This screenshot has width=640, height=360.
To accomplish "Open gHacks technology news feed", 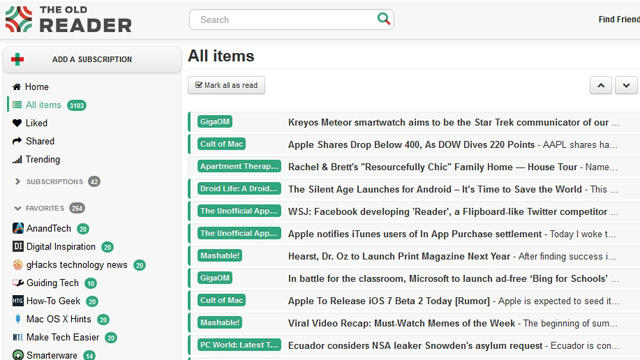I will (x=77, y=264).
